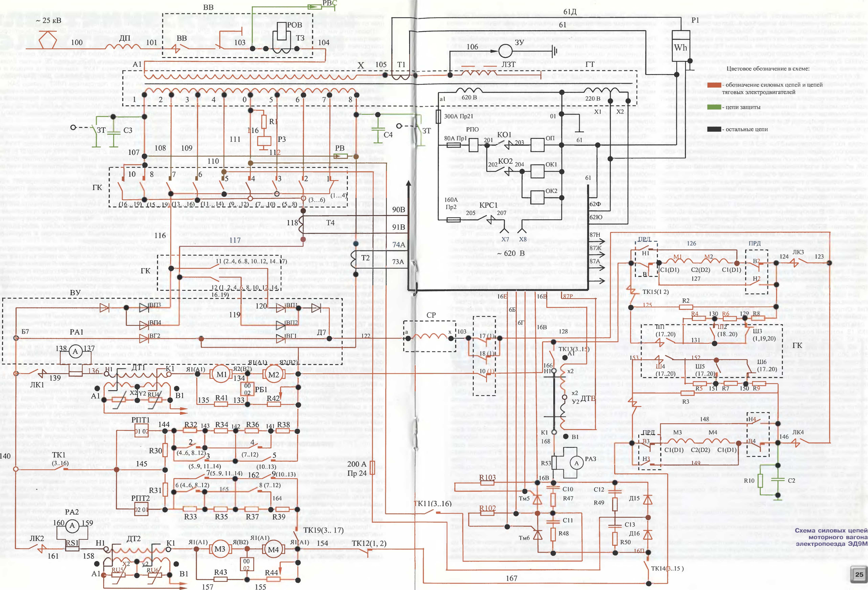Click the '90В' terminal label
The image size is (868, 590).
[x=398, y=210]
